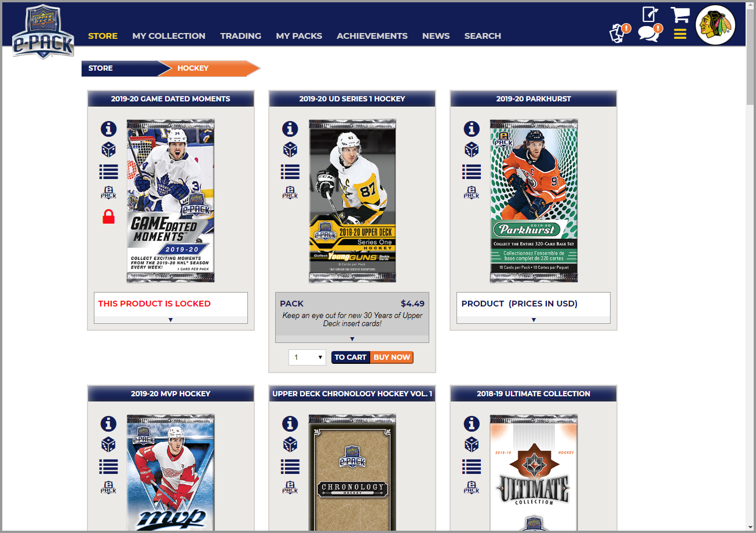
Task: Click the MVP Hockey pack image
Action: [171, 472]
